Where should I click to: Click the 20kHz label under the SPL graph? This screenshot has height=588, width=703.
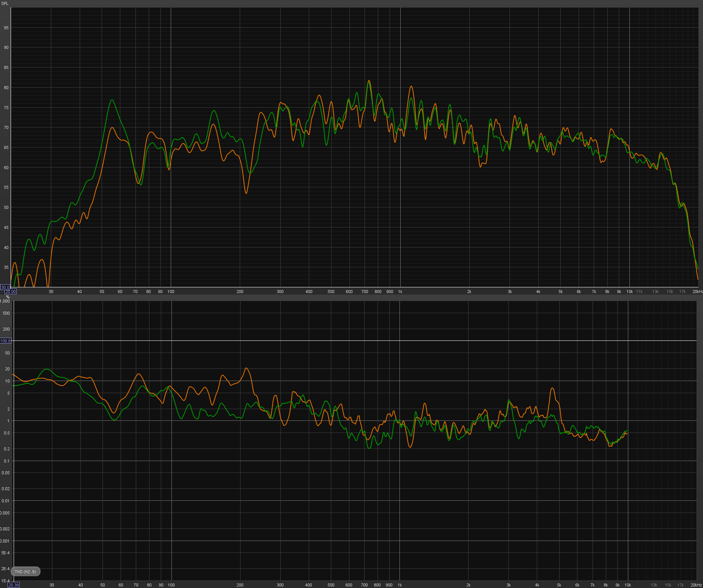tap(698, 292)
